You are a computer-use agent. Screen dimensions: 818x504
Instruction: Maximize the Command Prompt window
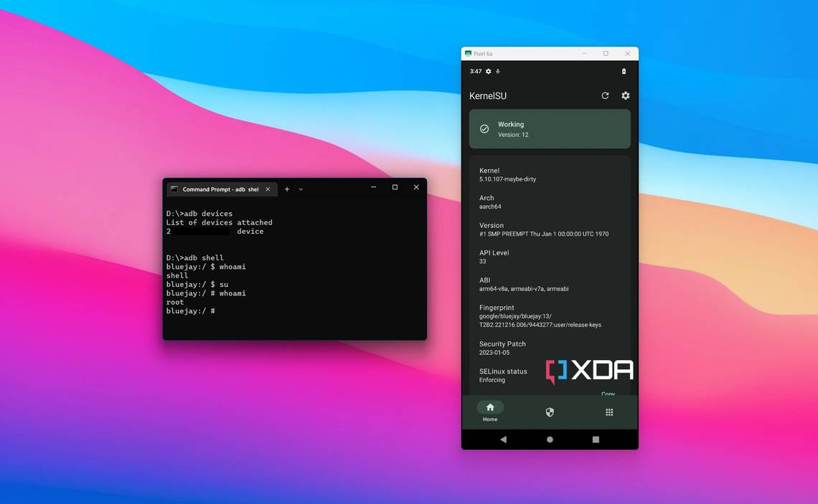[x=395, y=187]
